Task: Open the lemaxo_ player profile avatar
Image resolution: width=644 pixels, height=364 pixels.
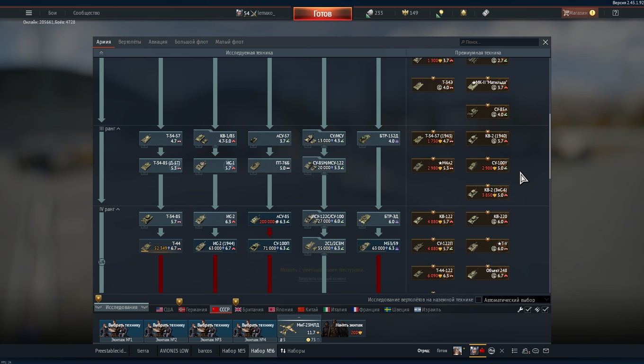Action: [x=240, y=13]
